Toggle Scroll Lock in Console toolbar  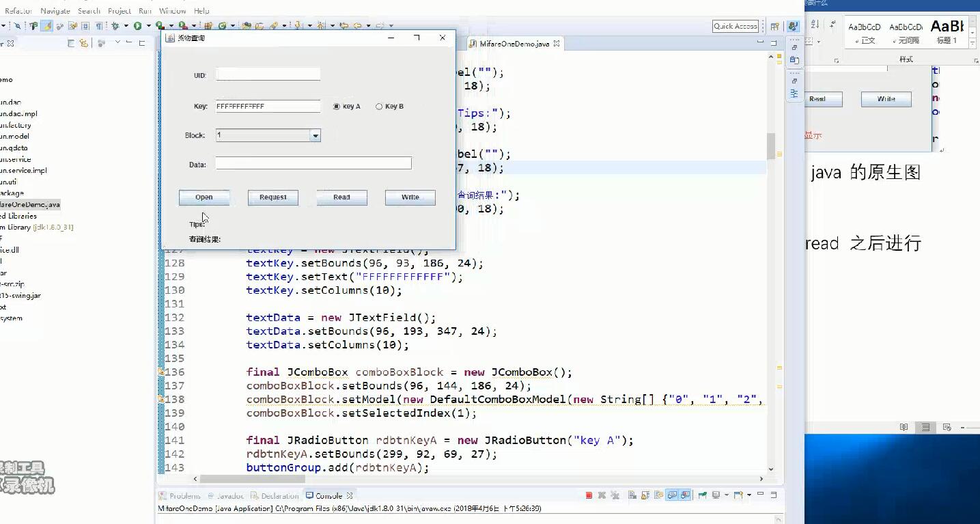coord(645,495)
